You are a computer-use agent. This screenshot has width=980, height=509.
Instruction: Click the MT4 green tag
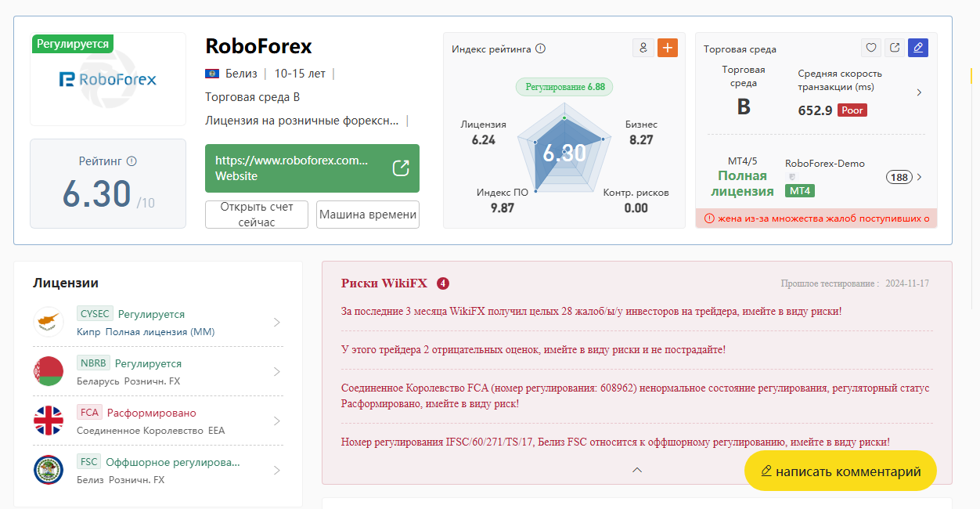click(799, 191)
